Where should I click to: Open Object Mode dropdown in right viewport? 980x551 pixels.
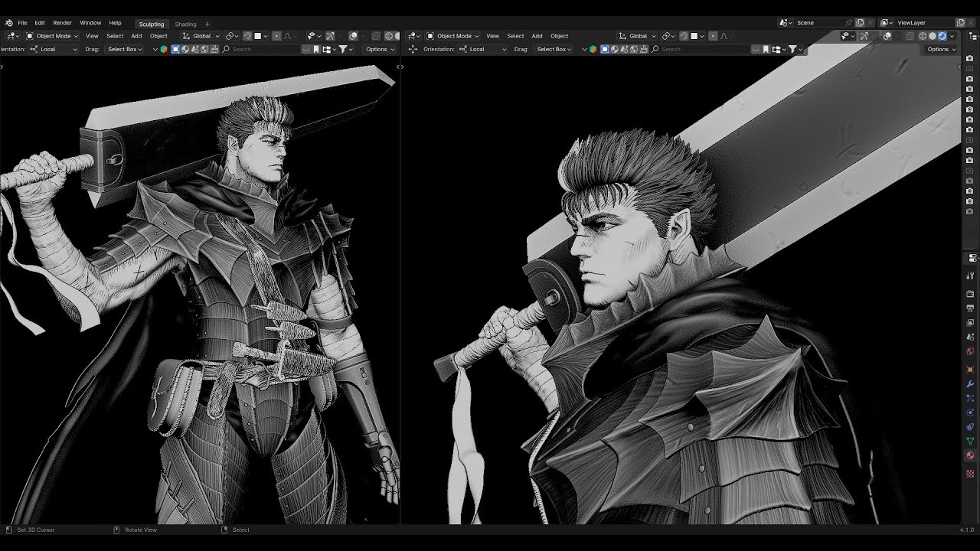[x=452, y=36]
